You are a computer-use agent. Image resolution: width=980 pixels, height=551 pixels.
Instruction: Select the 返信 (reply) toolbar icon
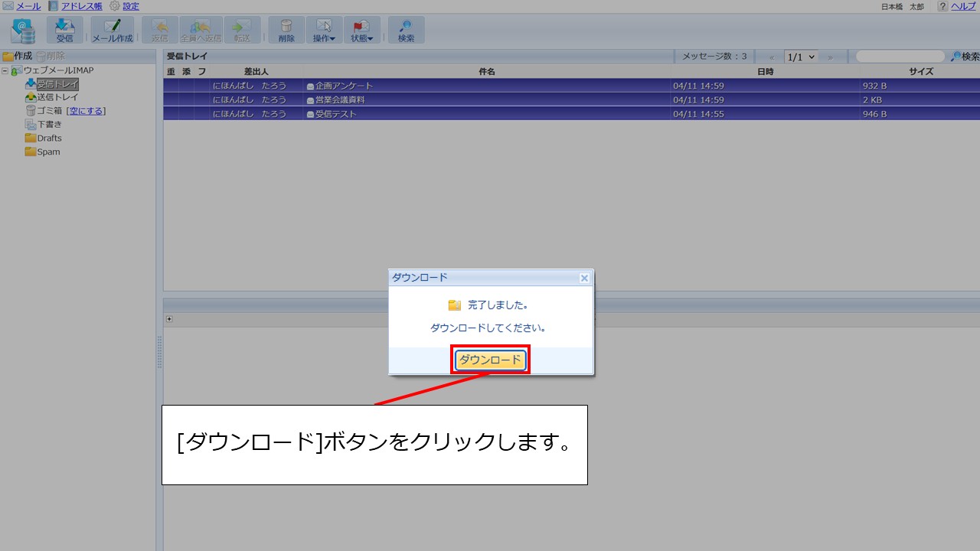point(160,30)
